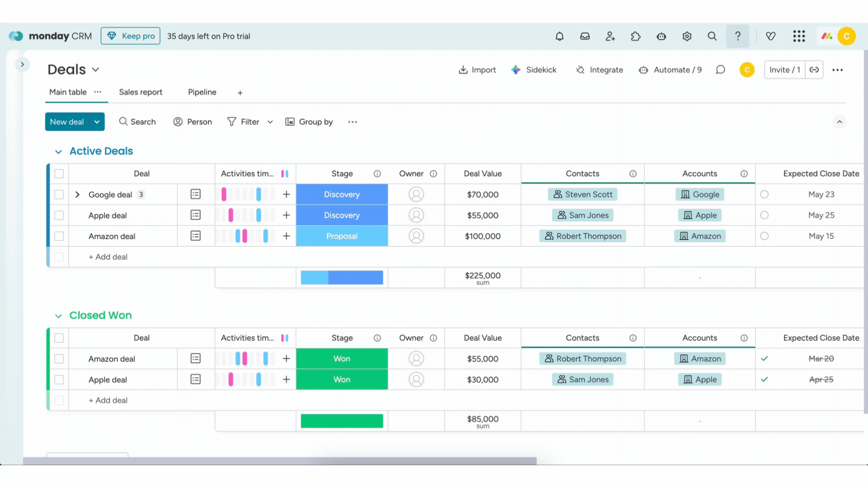868x488 pixels.
Task: Open the products switcher grid icon
Action: (x=799, y=36)
